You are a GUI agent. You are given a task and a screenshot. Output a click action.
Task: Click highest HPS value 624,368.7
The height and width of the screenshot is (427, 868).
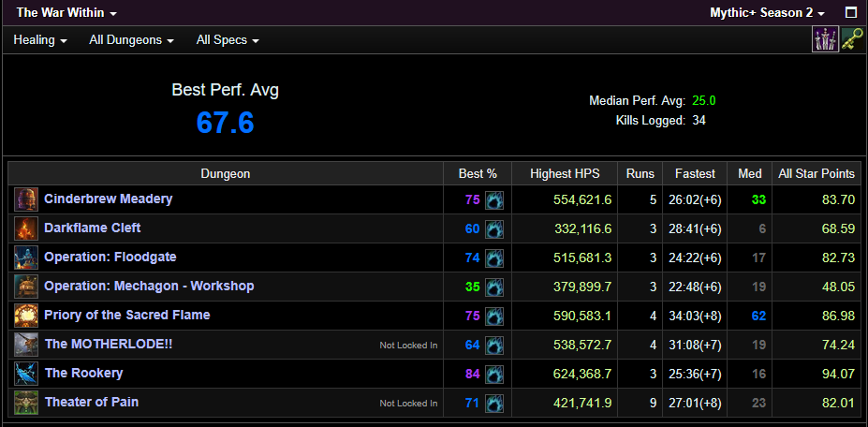click(x=582, y=374)
